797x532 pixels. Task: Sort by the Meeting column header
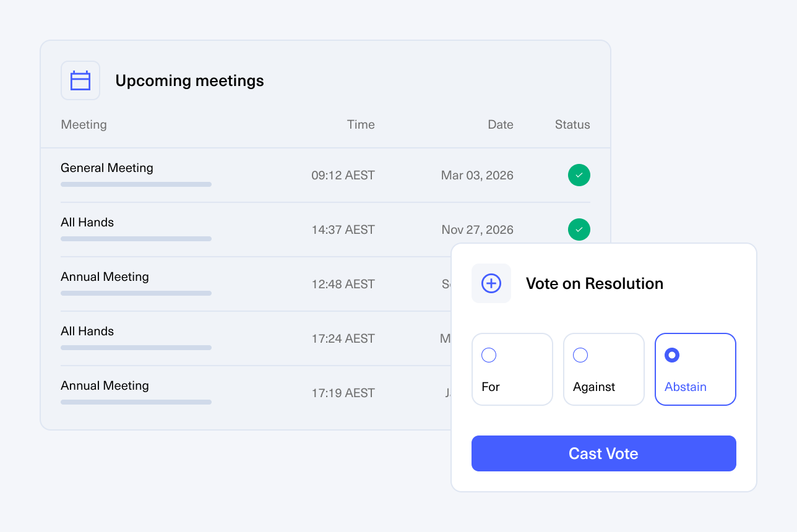[84, 124]
